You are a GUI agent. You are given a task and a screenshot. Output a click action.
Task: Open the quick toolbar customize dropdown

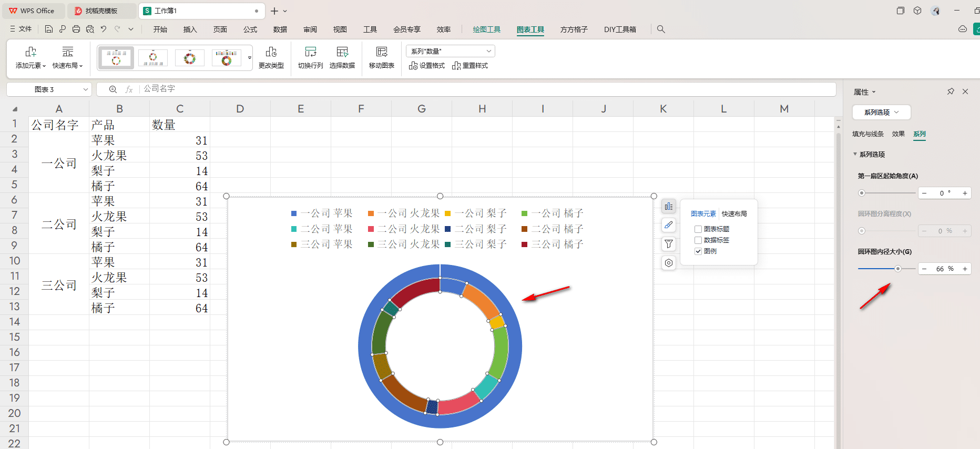(131, 29)
